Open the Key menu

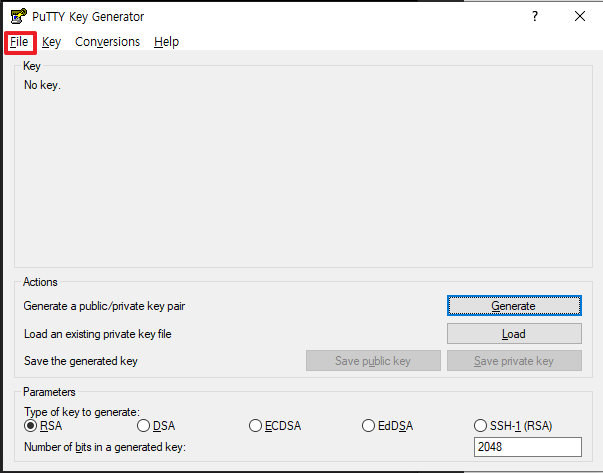pyautogui.click(x=52, y=42)
